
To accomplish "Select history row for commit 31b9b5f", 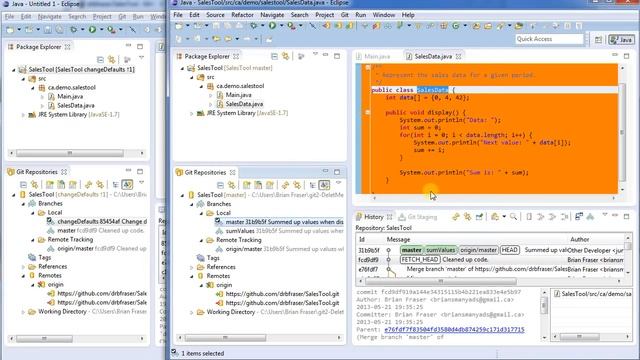I will pyautogui.click(x=491, y=250).
